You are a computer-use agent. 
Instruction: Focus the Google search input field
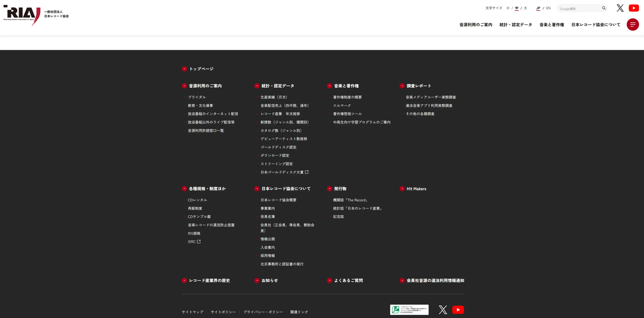579,8
